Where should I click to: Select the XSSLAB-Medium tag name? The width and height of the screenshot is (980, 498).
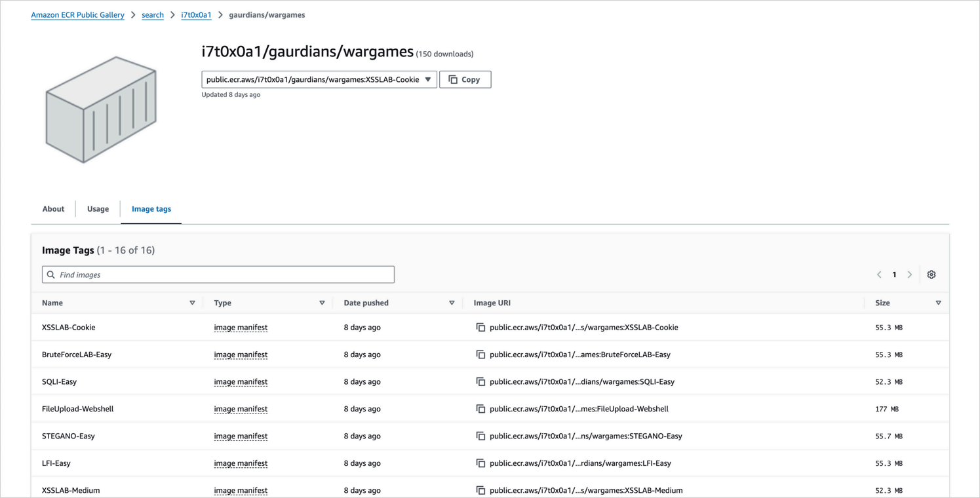[71, 490]
